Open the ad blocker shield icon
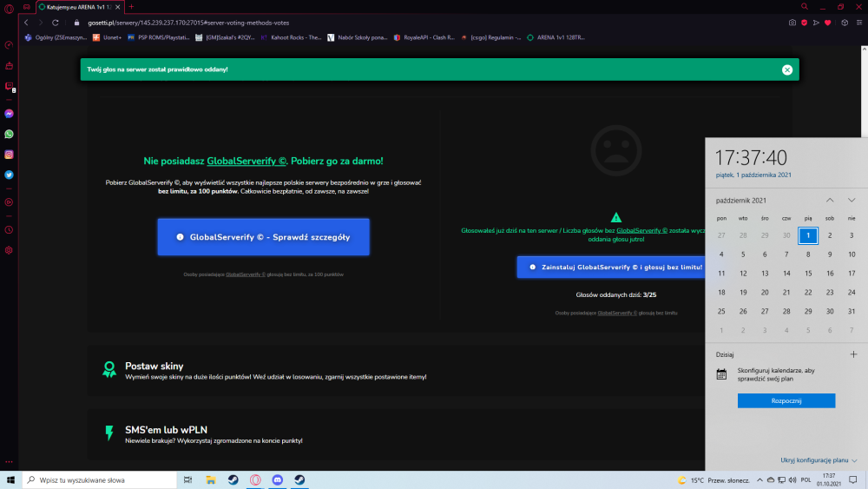Screen dimensions: 868x489 (805, 23)
